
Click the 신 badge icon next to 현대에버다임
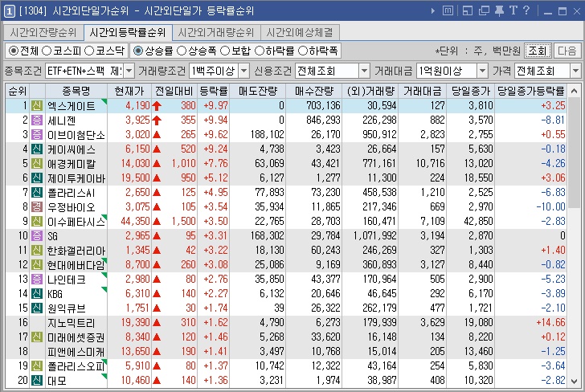(x=37, y=265)
